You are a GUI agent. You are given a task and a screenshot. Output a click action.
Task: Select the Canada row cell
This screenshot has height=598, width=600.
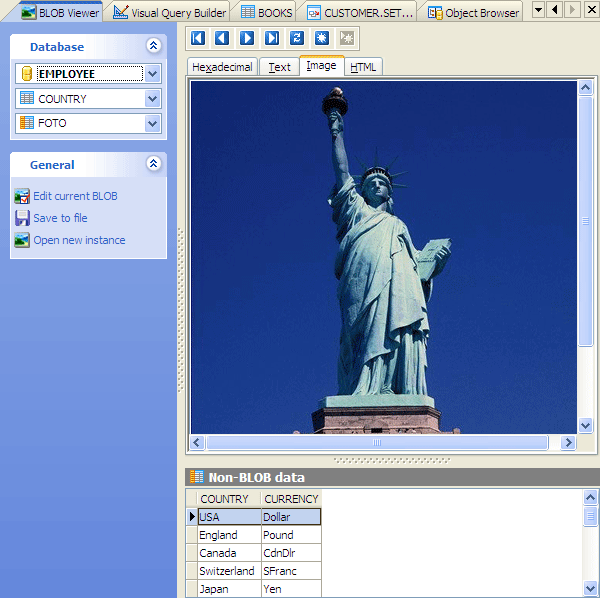pos(230,553)
